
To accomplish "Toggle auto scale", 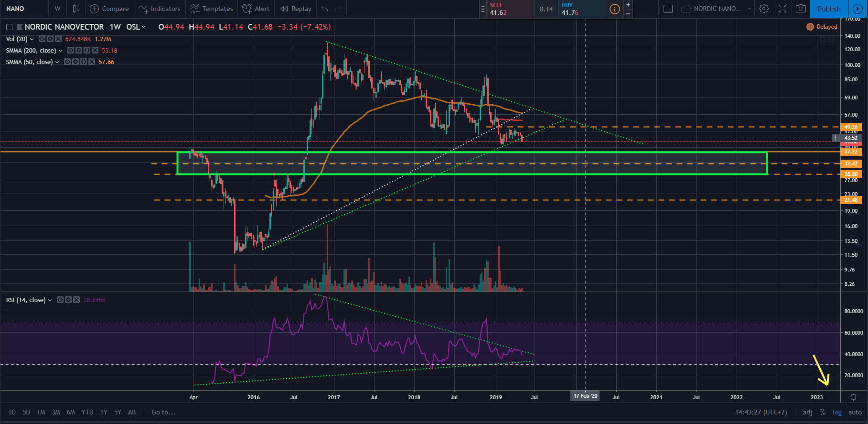I will tap(855, 412).
